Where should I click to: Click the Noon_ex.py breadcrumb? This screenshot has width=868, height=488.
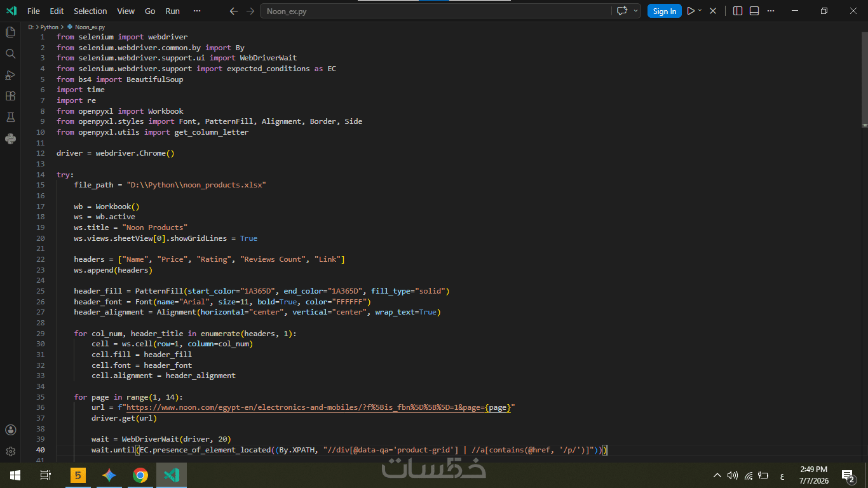(90, 27)
